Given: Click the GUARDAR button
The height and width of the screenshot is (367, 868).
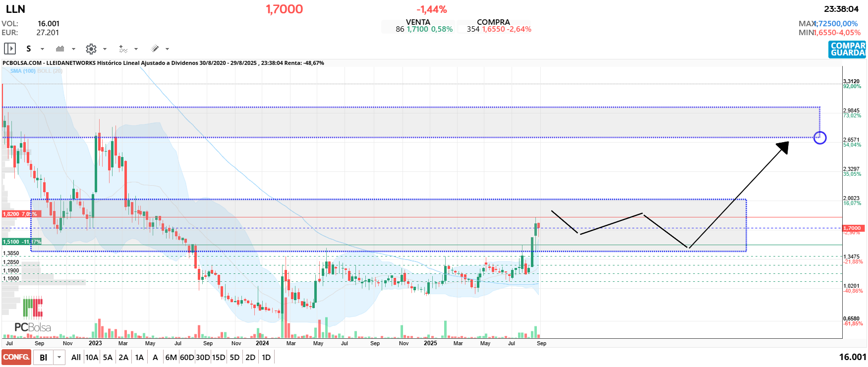Looking at the screenshot, I should tap(848, 53).
